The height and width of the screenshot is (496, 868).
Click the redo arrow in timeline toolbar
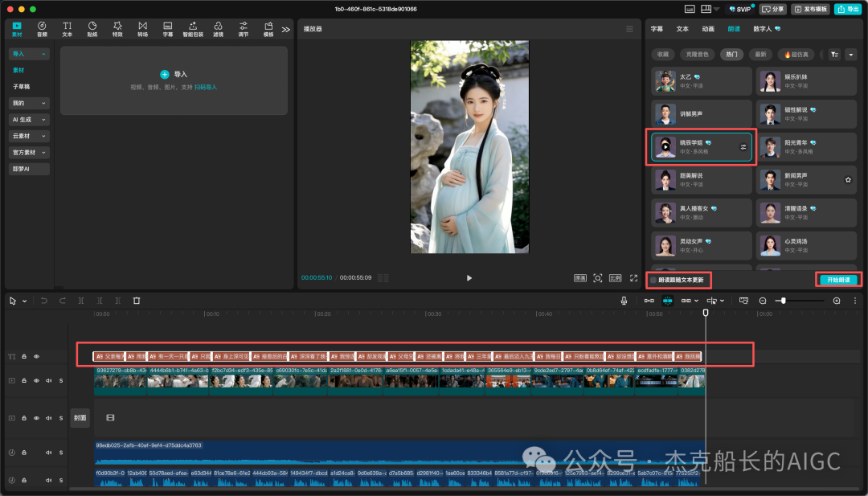[63, 301]
